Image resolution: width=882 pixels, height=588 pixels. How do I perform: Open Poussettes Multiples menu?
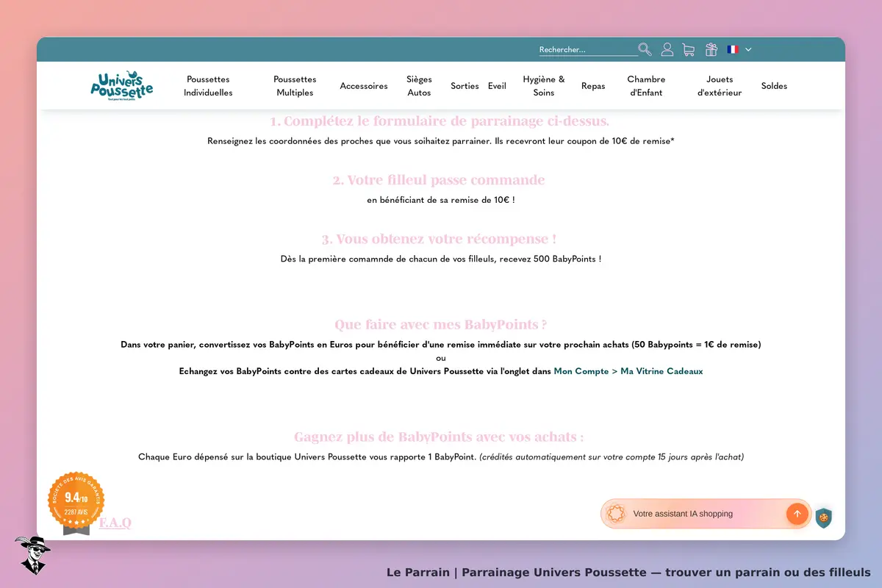(295, 86)
